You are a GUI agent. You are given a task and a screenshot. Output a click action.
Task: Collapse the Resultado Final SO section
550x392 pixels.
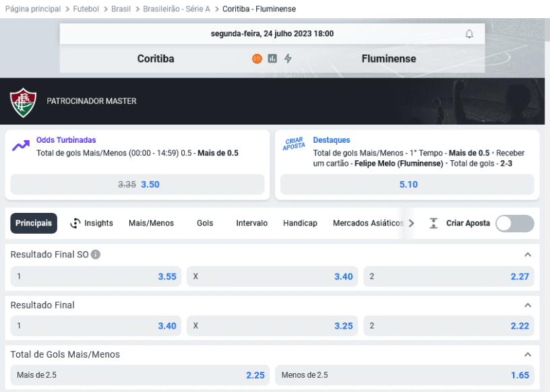point(528,255)
